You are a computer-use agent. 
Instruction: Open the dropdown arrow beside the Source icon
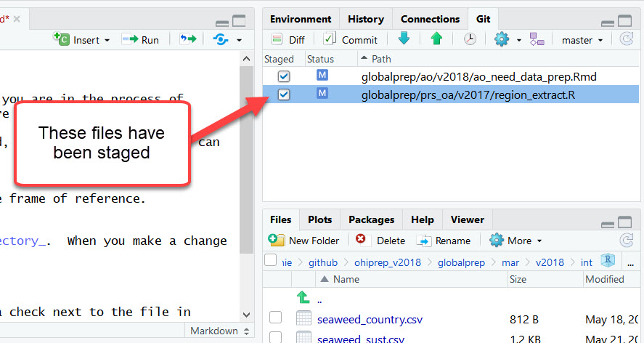239,40
